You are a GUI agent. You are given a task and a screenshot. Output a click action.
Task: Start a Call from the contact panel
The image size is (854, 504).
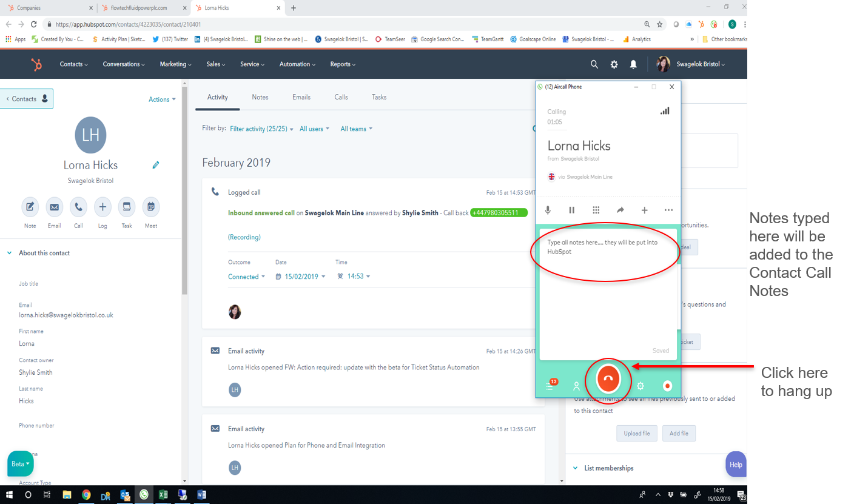78,207
